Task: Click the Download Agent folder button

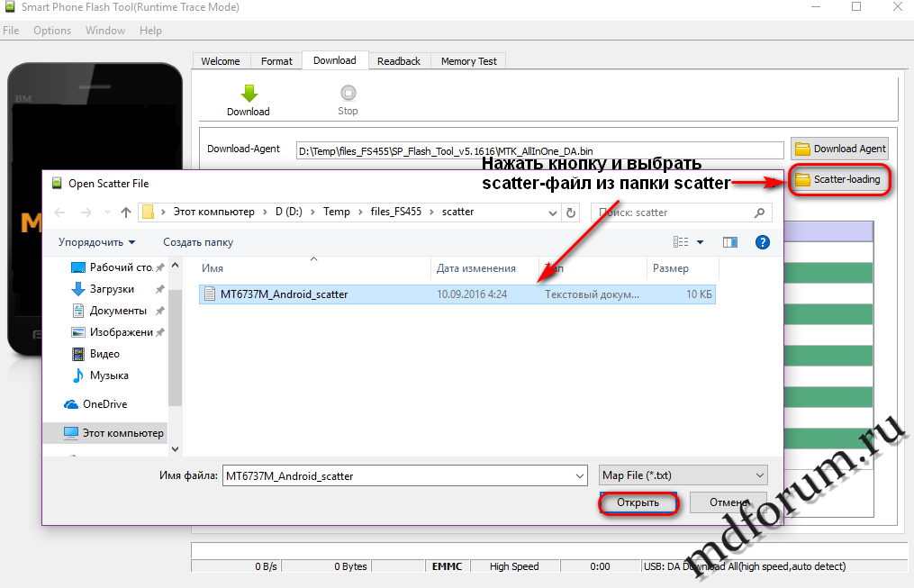Action: [x=840, y=149]
